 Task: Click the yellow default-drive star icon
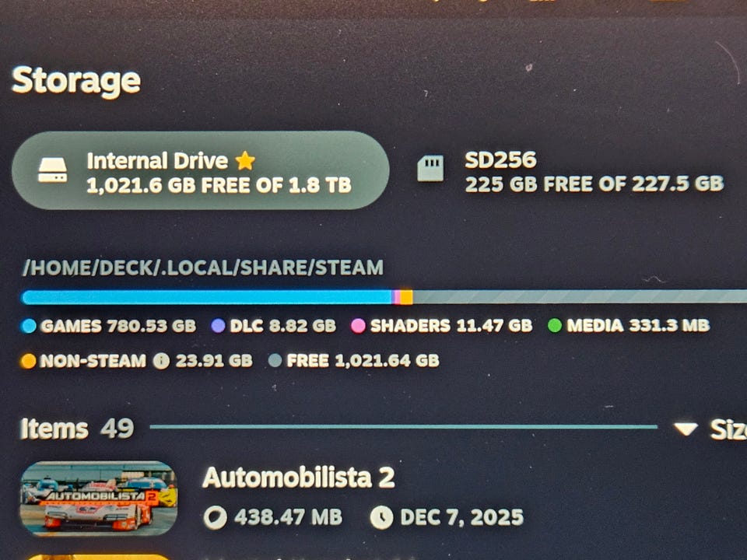245,161
